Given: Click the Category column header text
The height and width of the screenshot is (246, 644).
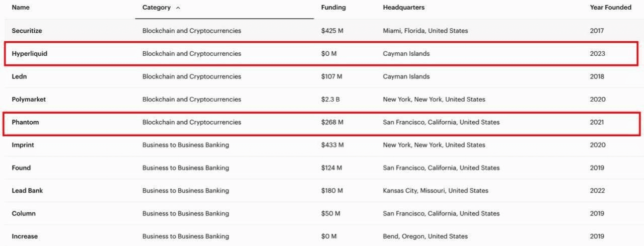Looking at the screenshot, I should tap(157, 8).
